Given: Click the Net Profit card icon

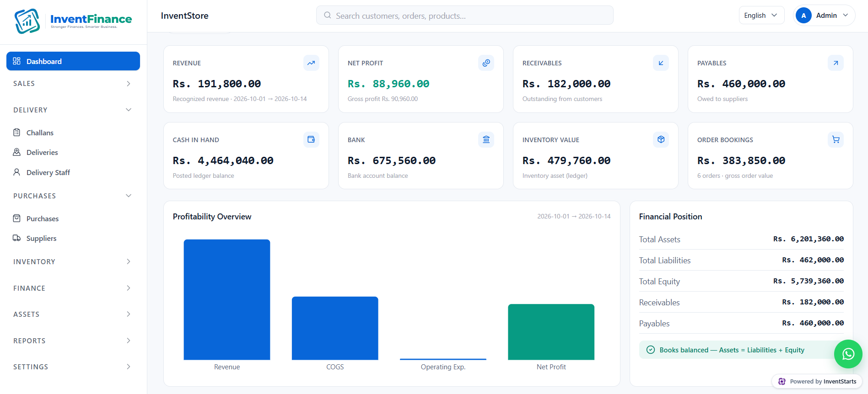Looking at the screenshot, I should pyautogui.click(x=486, y=63).
